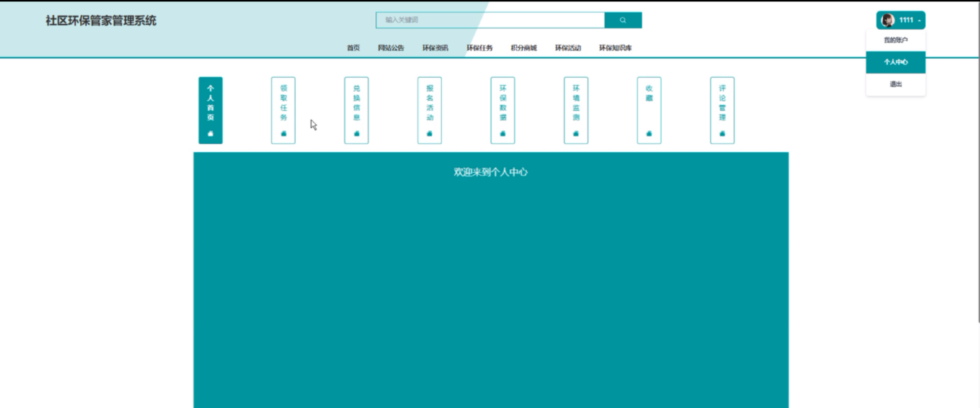Screen dimensions: 980x408
Task: Click the user avatar picture
Action: 887,21
